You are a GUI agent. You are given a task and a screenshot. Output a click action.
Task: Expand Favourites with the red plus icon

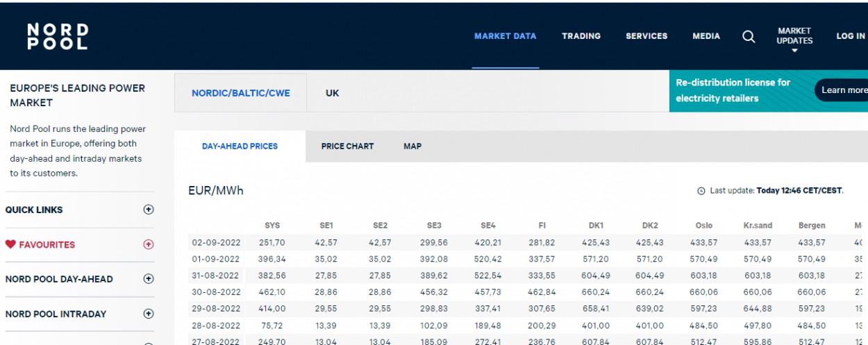coord(148,244)
